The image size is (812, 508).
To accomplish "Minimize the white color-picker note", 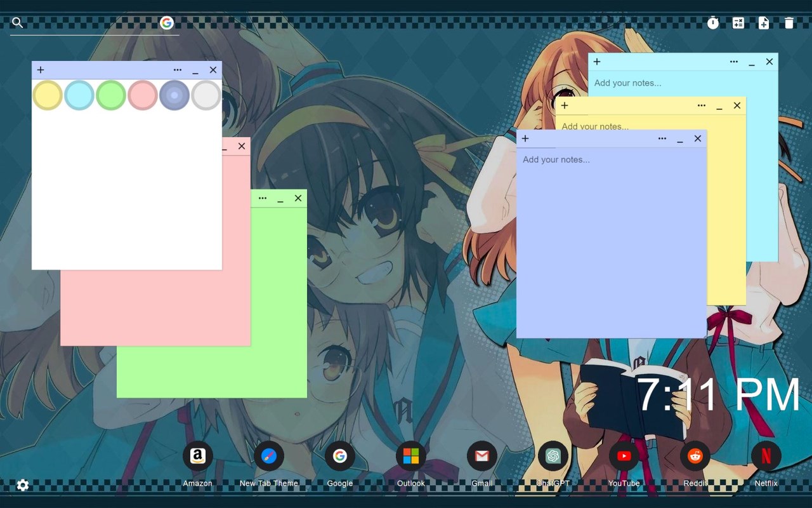I will 195,71.
